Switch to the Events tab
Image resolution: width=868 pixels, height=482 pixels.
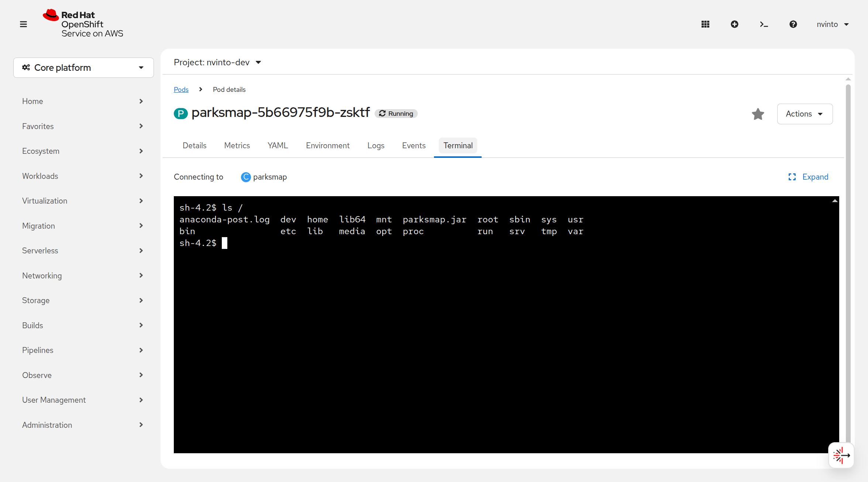[x=414, y=145]
